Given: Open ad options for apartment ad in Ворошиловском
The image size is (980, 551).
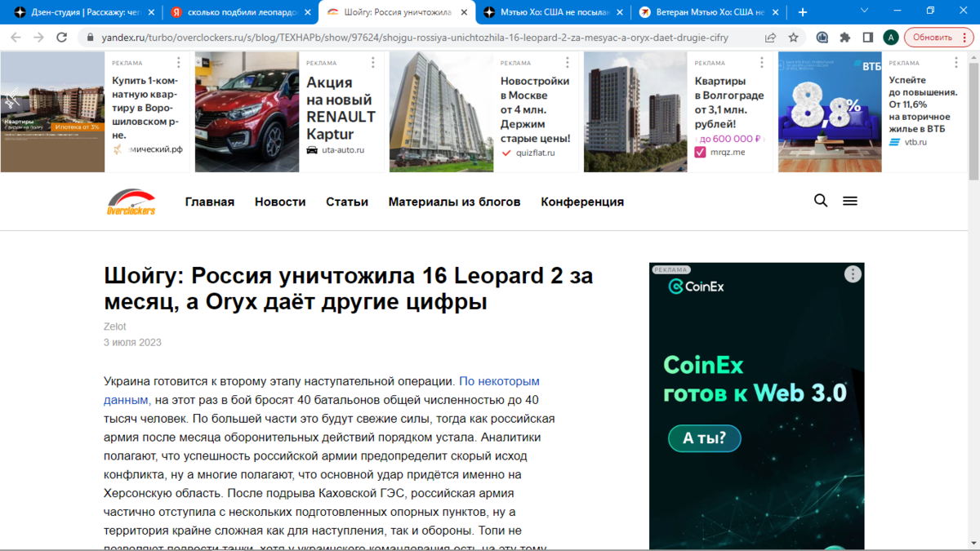Looking at the screenshot, I should tap(179, 63).
